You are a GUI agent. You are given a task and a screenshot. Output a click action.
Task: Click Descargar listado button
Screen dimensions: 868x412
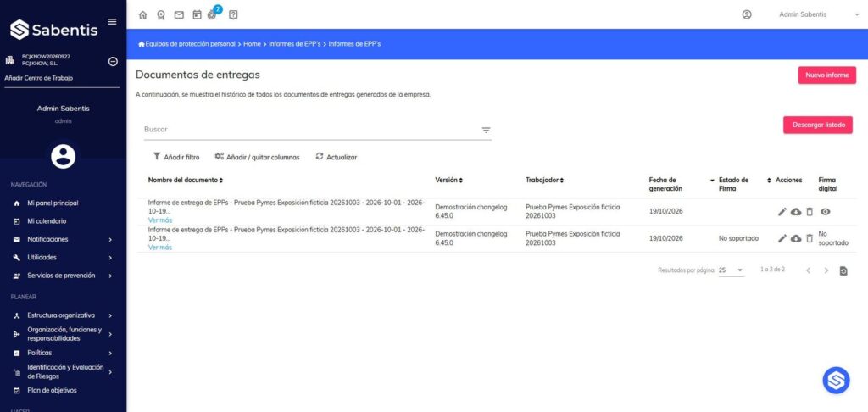818,125
